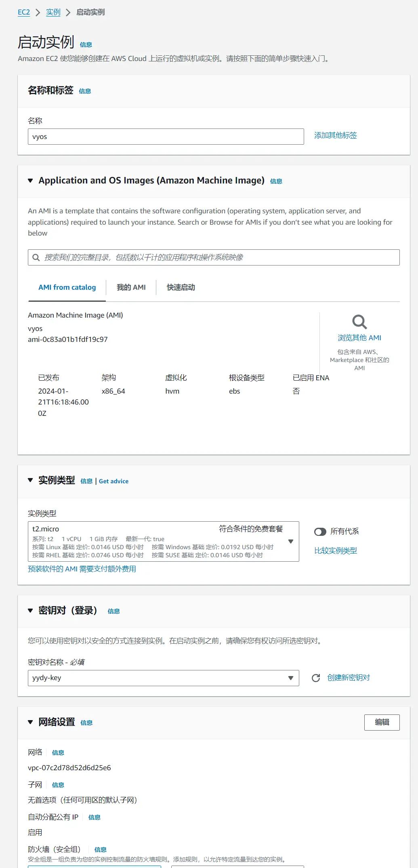Go to 实例 breadcrumb link

tap(53, 12)
